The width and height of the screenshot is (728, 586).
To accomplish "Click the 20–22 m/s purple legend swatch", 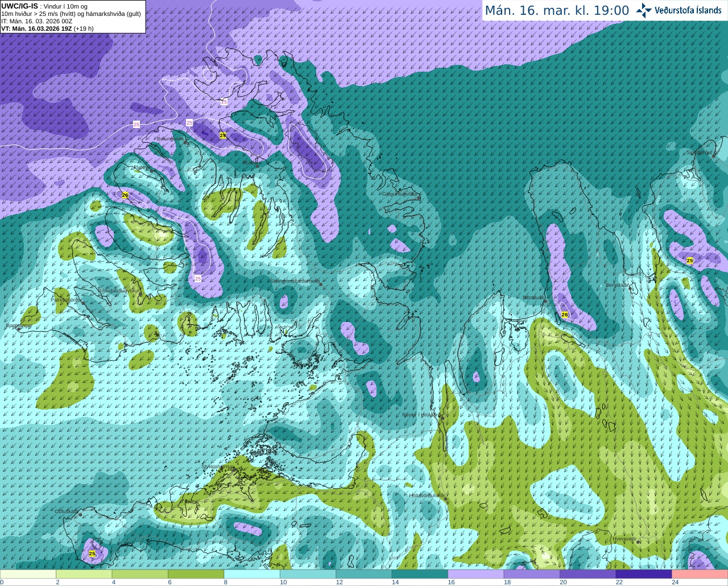I will point(588,574).
